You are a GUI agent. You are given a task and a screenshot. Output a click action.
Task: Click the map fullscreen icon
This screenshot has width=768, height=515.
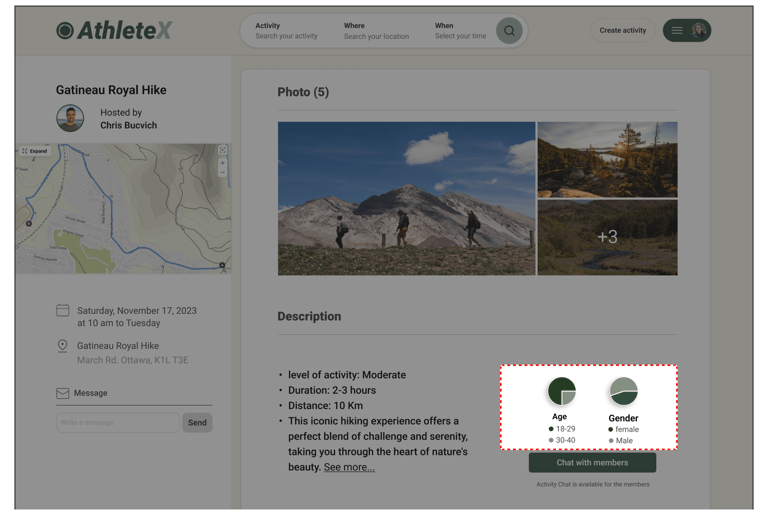click(222, 150)
